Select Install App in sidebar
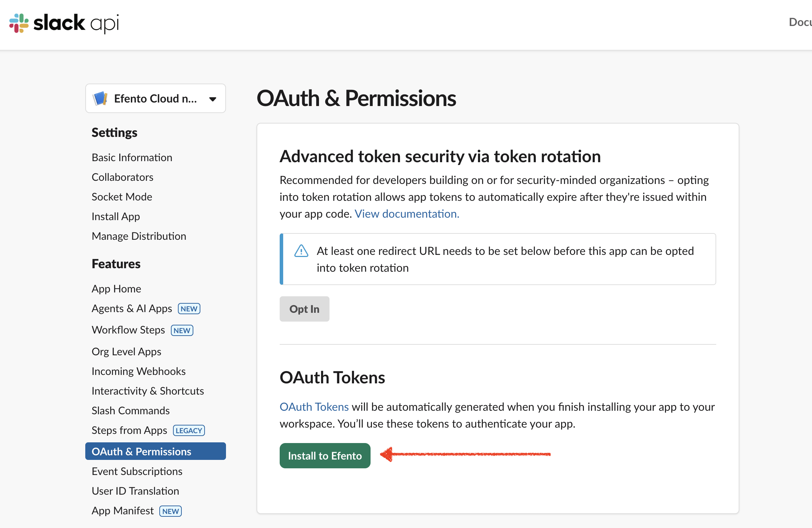Image resolution: width=812 pixels, height=528 pixels. 116,217
